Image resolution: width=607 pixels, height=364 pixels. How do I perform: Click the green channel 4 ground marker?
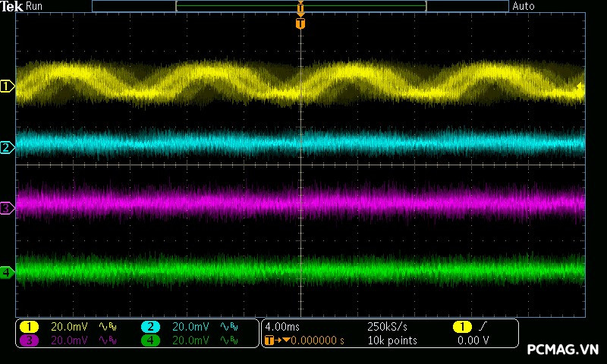pos(7,272)
